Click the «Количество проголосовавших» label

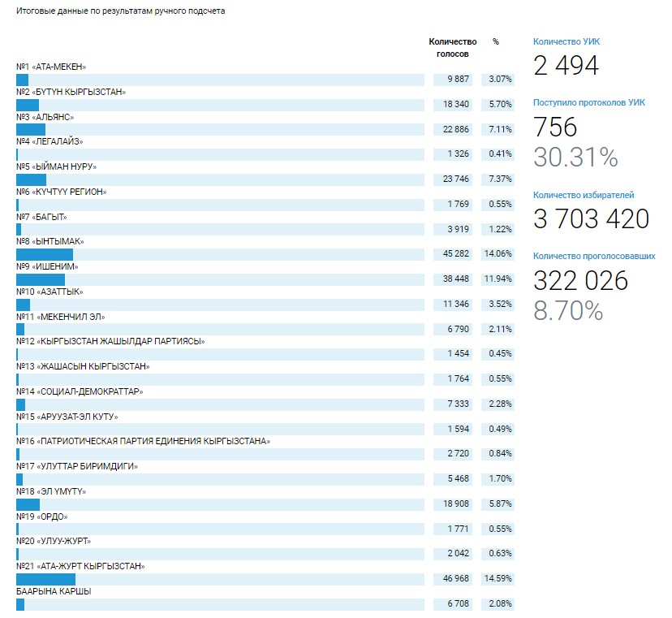click(x=594, y=257)
